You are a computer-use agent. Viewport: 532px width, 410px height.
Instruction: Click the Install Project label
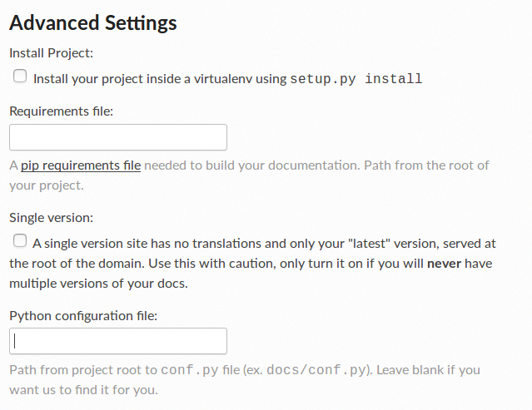[52, 53]
